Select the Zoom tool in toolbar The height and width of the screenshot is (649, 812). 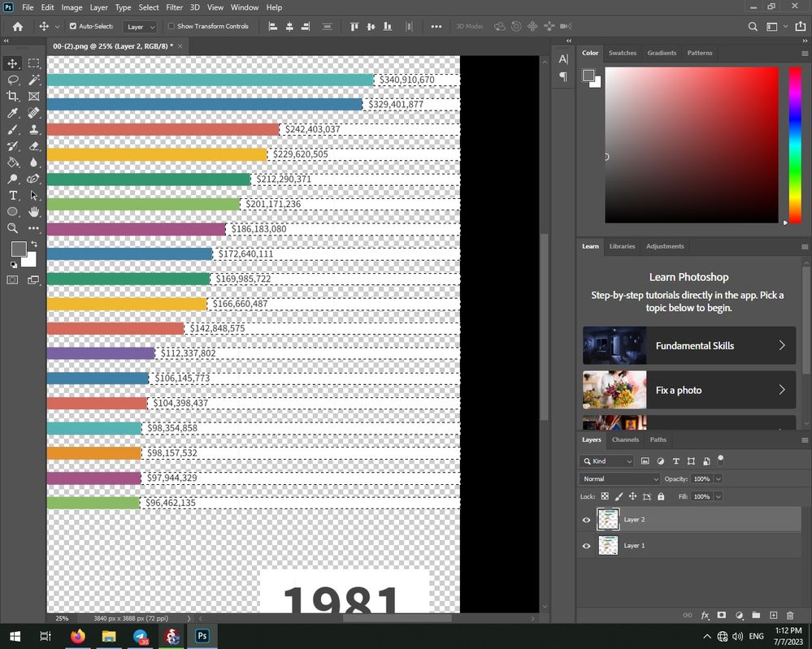(13, 229)
